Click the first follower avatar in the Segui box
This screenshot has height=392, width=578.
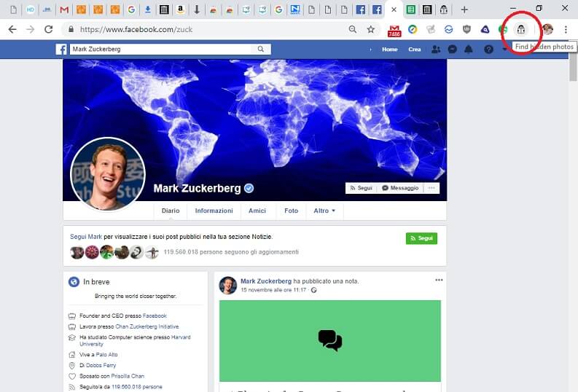(77, 252)
